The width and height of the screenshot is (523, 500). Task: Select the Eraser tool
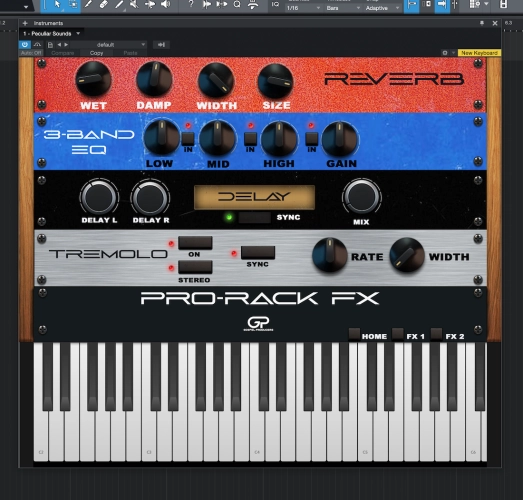point(104,4)
